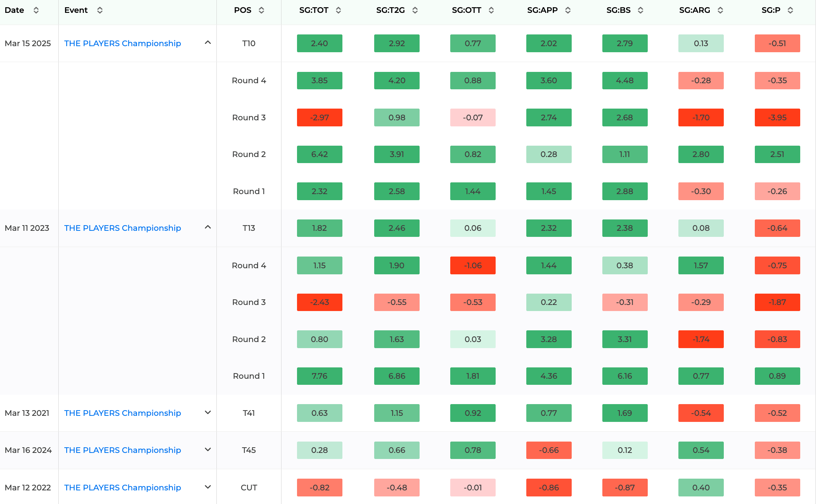Select the T10 position cell
The height and width of the screenshot is (504, 818).
pyautogui.click(x=249, y=43)
